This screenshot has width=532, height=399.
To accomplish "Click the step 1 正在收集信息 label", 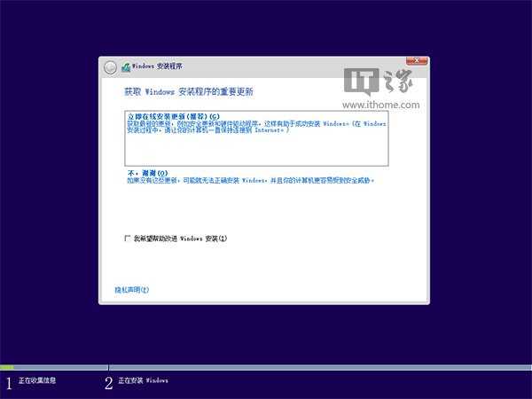I will pos(37,380).
